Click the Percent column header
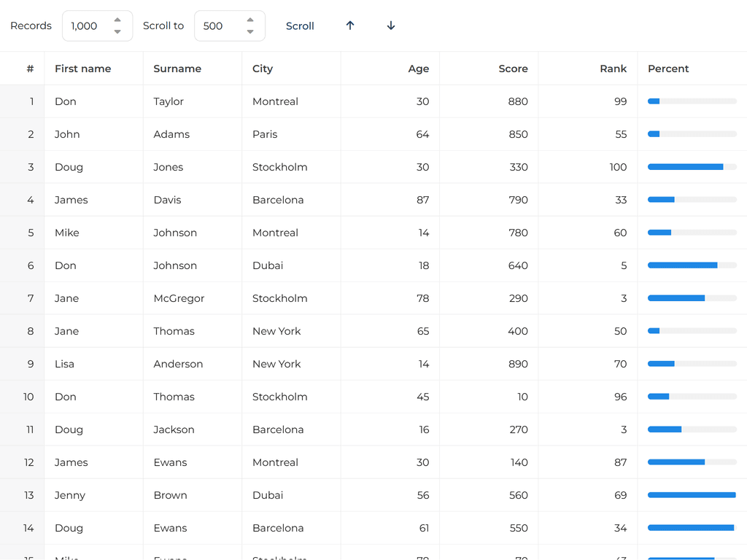Image resolution: width=747 pixels, height=560 pixels. (x=668, y=69)
